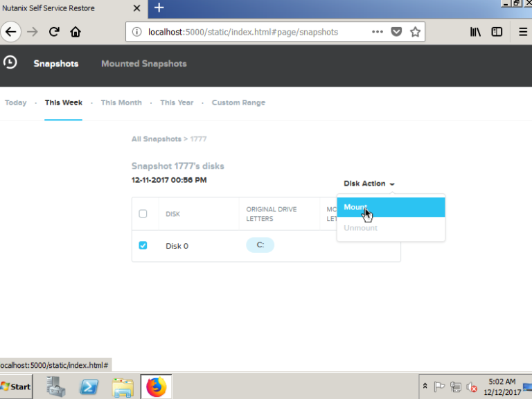Click the C: drive letter badge
This screenshot has height=399, width=532.
point(260,245)
